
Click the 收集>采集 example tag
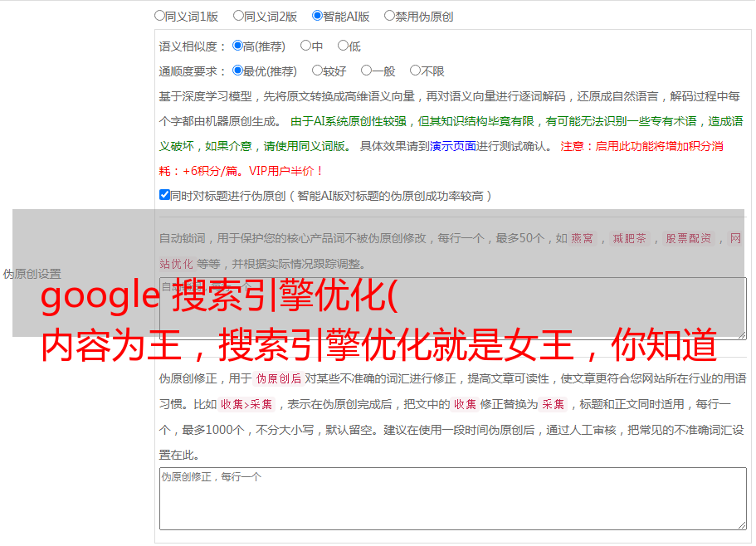click(x=246, y=405)
